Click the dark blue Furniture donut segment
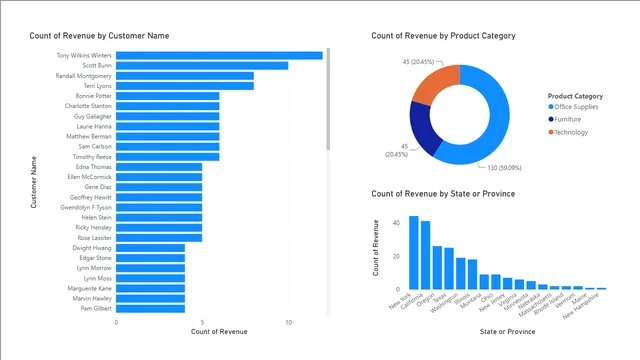The image size is (640, 360). point(424,129)
